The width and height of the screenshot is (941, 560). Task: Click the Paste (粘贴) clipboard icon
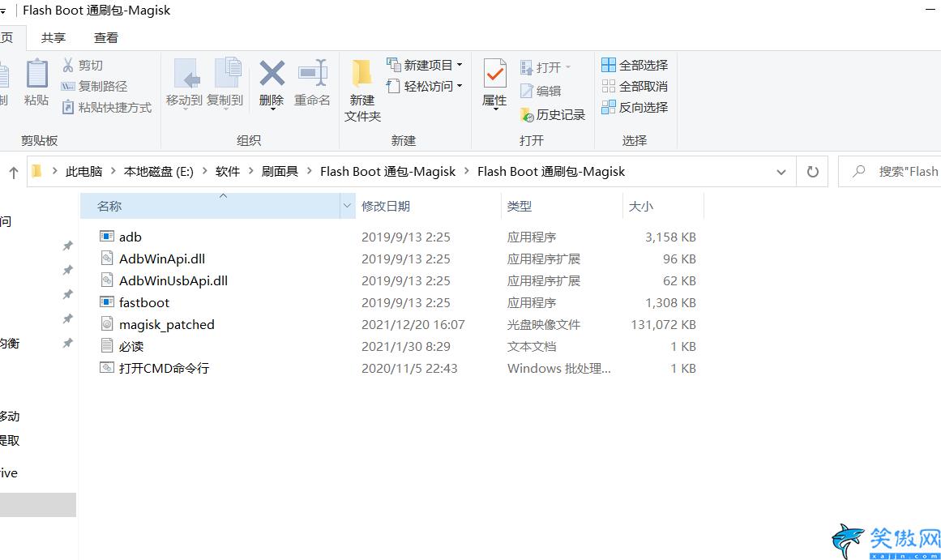[36, 75]
